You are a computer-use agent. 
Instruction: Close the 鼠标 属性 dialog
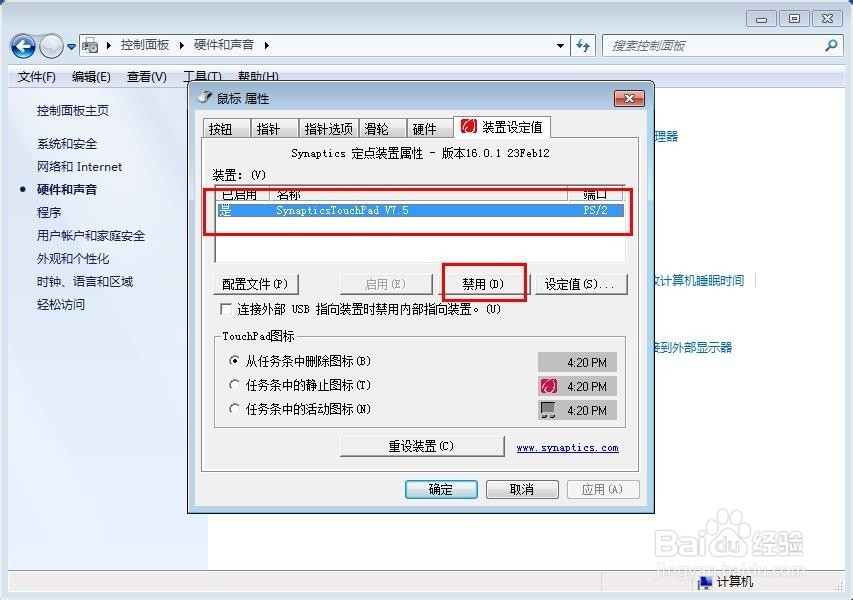[x=629, y=98]
